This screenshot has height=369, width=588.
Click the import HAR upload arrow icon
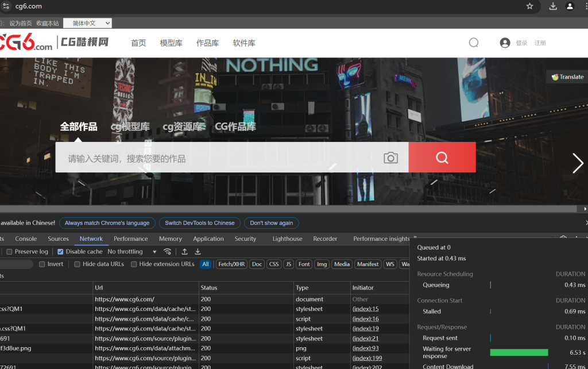coord(185,252)
